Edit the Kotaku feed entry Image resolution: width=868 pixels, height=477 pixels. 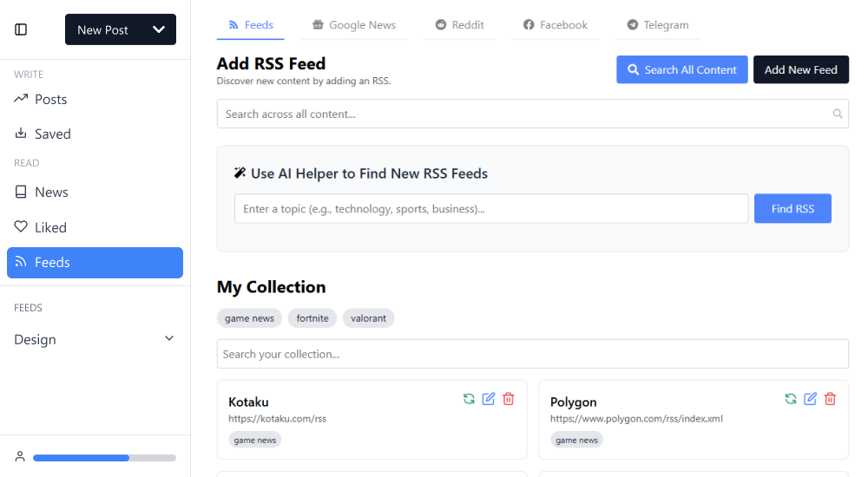[x=489, y=399]
